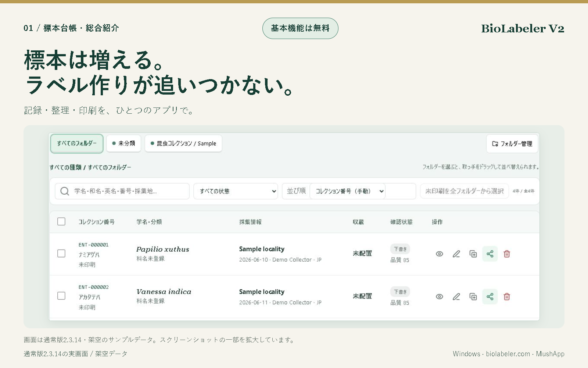Focus the 学名・和名・英名・番号 search field
The width and height of the screenshot is (588, 368).
coord(122,191)
